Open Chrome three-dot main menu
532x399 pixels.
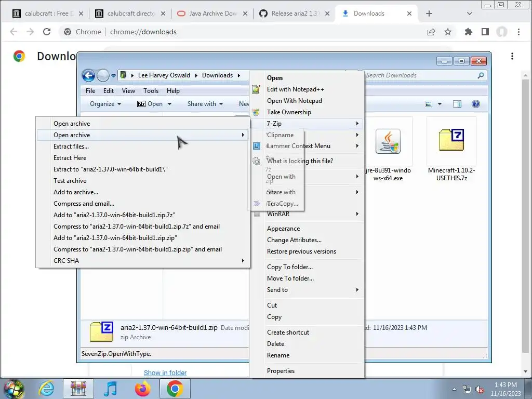click(x=518, y=32)
